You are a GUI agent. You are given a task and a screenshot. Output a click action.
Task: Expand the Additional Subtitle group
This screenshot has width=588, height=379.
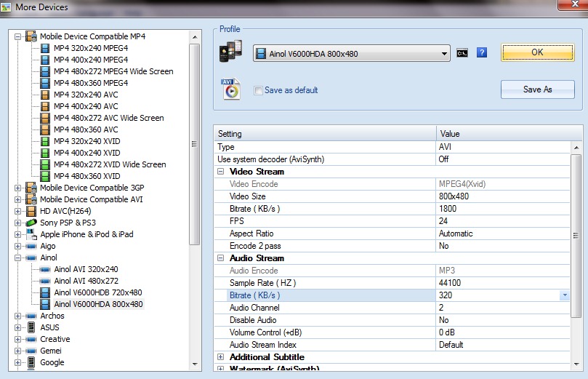click(220, 357)
